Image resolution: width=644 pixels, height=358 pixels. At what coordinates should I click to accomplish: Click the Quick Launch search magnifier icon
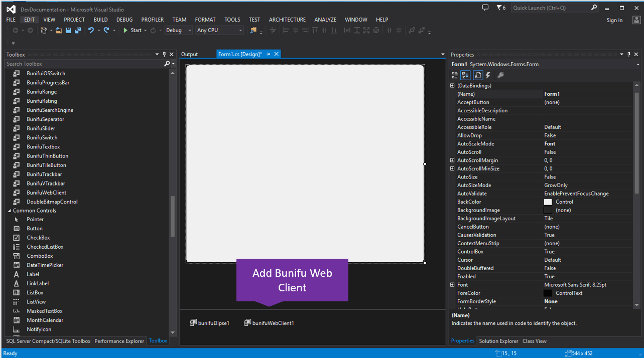(x=594, y=8)
